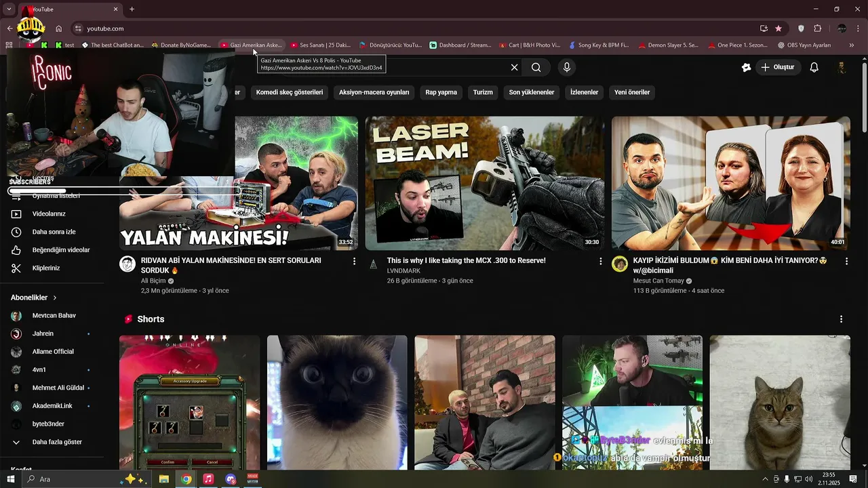This screenshot has height=488, width=868.
Task: Open options menu for MCX .300 video
Action: pos(600,261)
